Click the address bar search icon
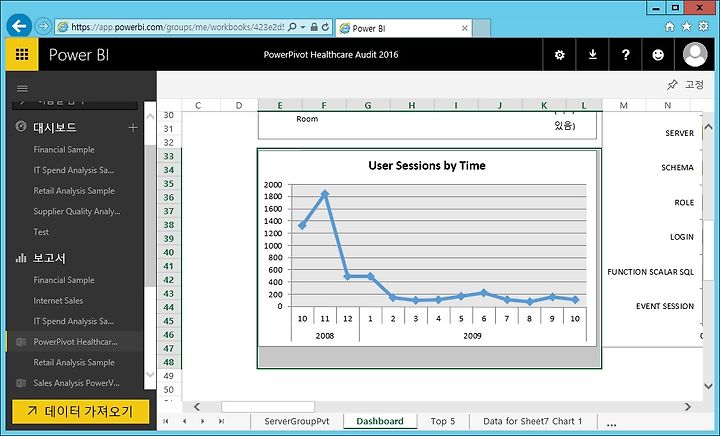The image size is (720, 436). click(x=292, y=27)
